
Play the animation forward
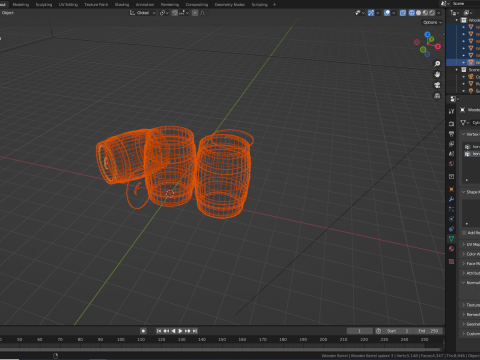click(180, 331)
